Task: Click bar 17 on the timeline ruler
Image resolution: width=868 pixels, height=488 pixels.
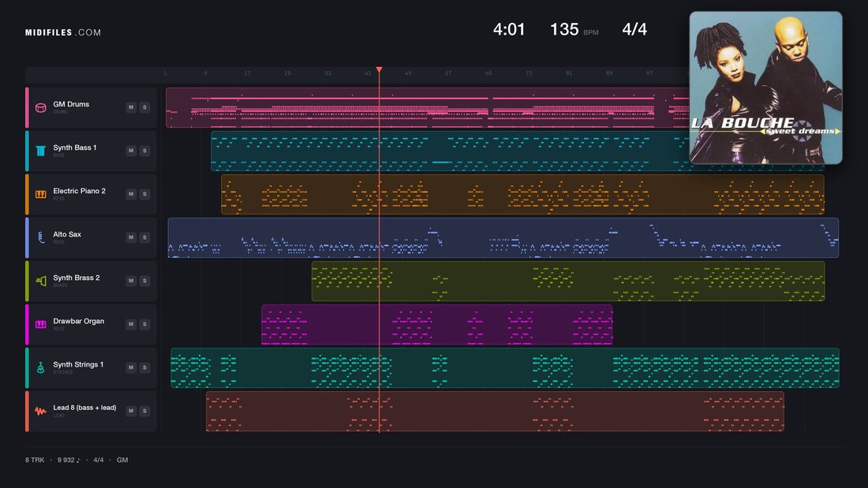Action: [x=247, y=73]
